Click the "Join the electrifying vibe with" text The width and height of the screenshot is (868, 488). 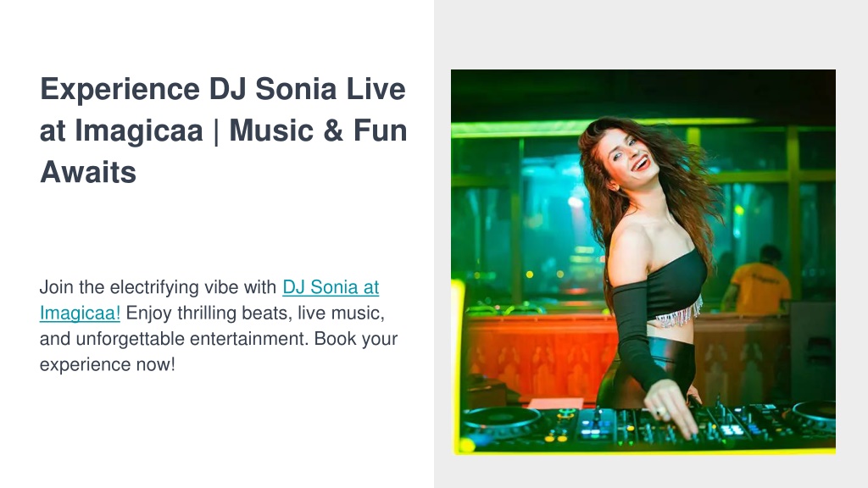click(x=158, y=287)
